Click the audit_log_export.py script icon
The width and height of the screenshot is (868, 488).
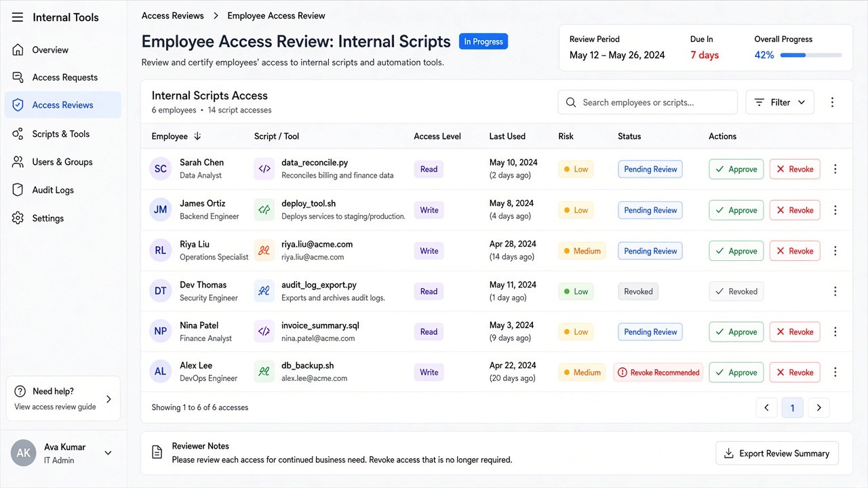click(264, 291)
